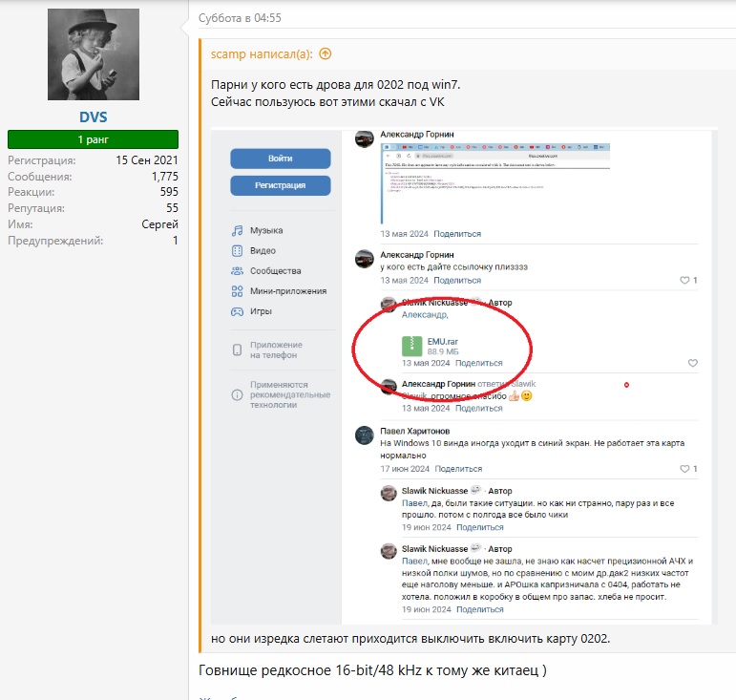Click 'Поделиться' under 'огромное спасибо' reply
The width and height of the screenshot is (736, 700).
pos(479,409)
